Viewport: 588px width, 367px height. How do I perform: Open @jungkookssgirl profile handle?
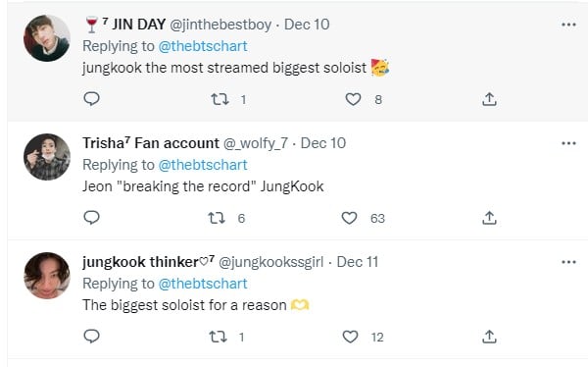270,262
